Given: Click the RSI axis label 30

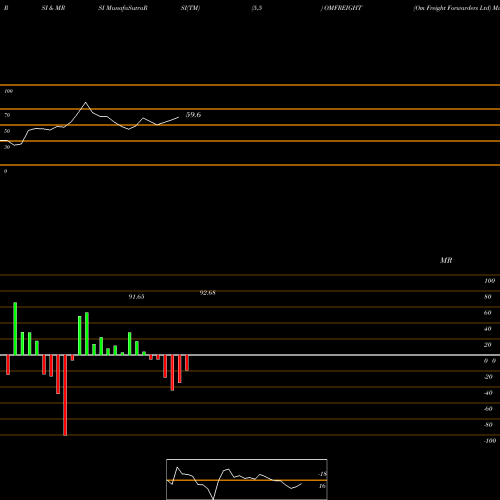Looking at the screenshot, I should point(7,147).
